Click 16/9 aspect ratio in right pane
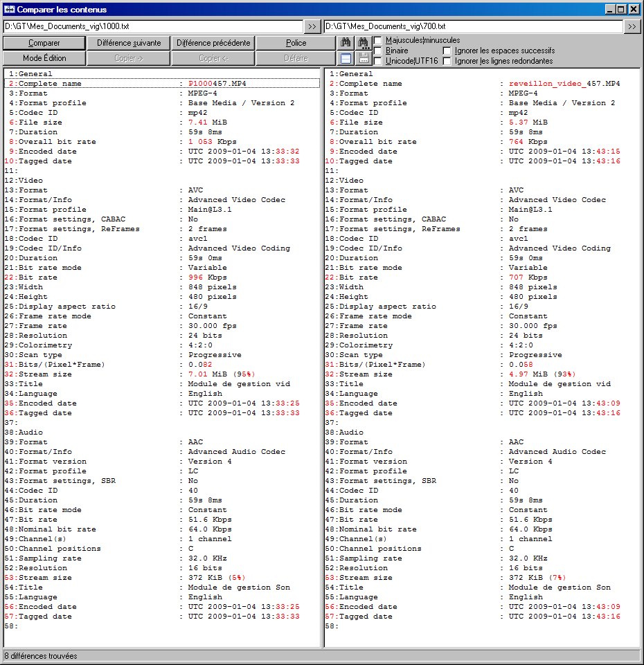Viewport: 644px width, 665px height. click(x=519, y=307)
